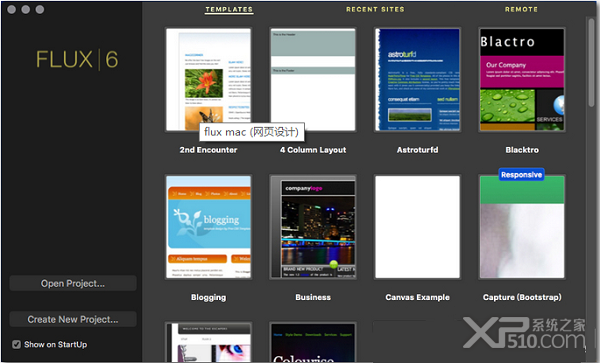
Task: Open the Remote tab
Action: [521, 9]
